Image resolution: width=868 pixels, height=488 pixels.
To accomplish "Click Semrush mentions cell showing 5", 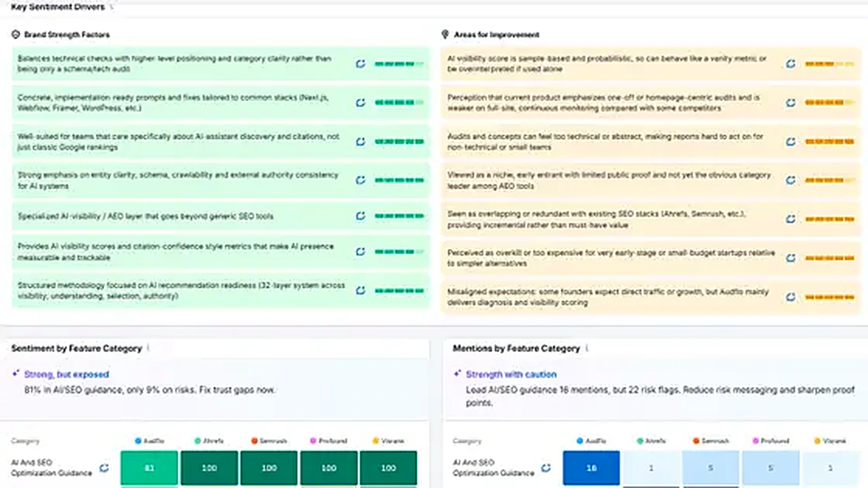I will [711, 468].
